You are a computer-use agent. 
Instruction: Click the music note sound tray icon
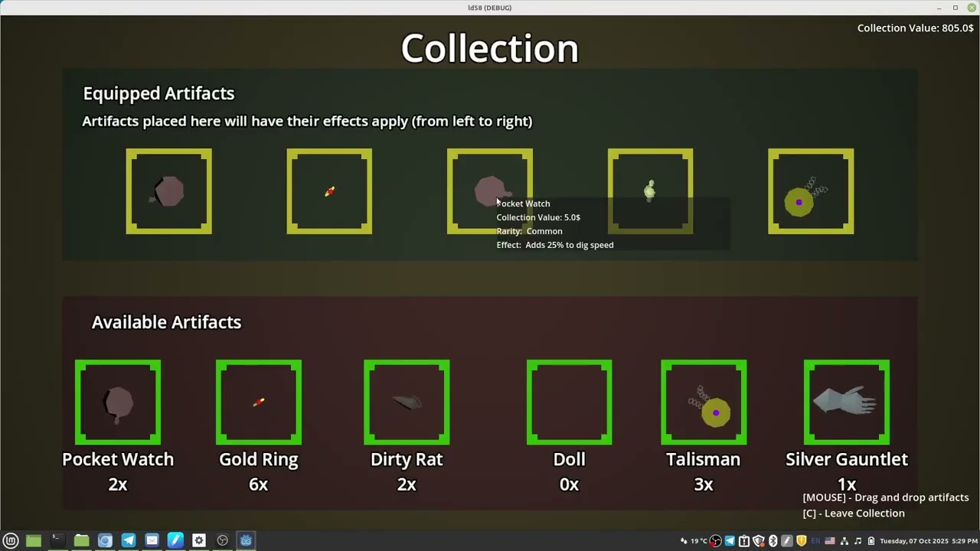(857, 541)
